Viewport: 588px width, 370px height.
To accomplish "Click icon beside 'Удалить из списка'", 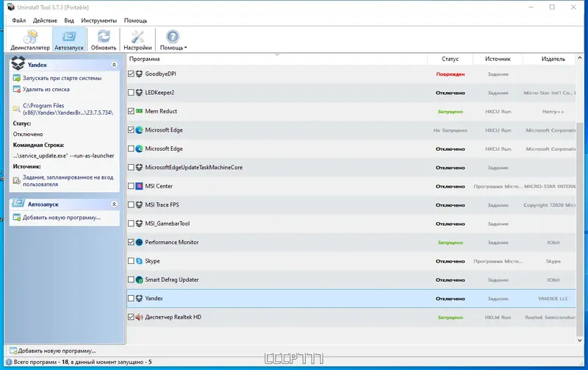I will (16, 89).
